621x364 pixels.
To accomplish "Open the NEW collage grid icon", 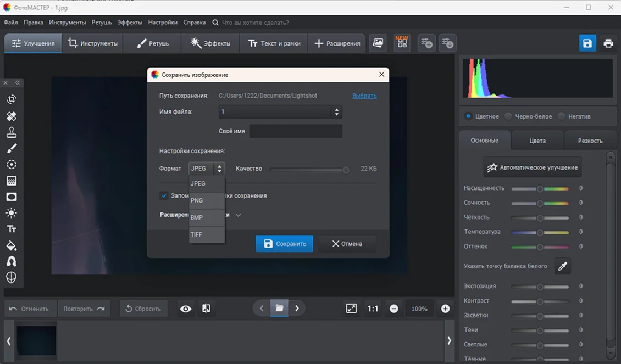I will (402, 43).
